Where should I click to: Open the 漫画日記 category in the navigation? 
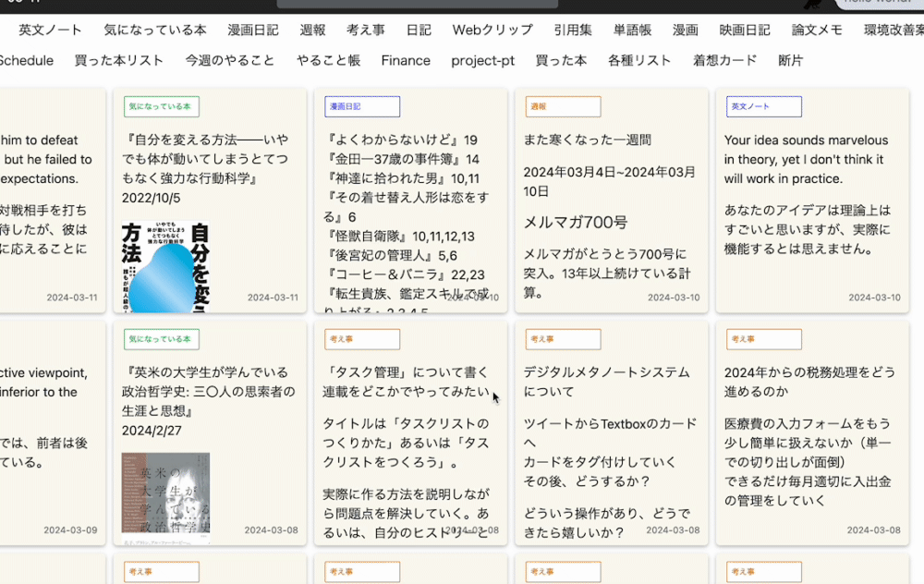click(x=251, y=30)
